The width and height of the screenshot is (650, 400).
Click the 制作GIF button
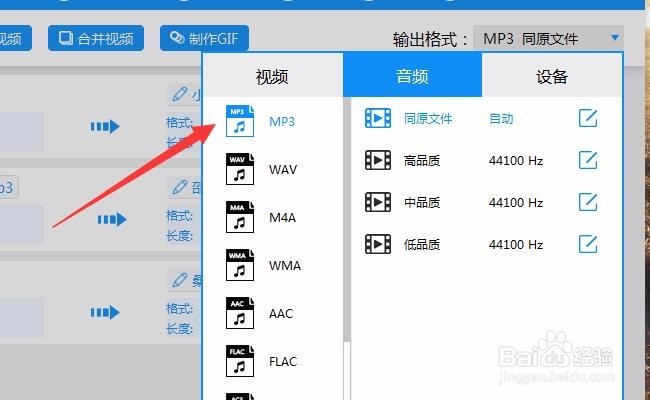click(x=204, y=38)
